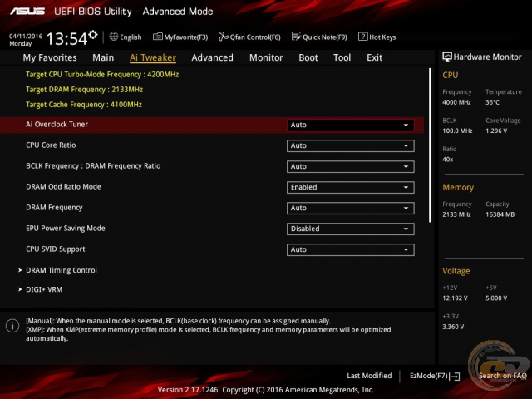532x399 pixels.
Task: Click the Core Voltage value 1.296 V
Action: [x=496, y=131]
